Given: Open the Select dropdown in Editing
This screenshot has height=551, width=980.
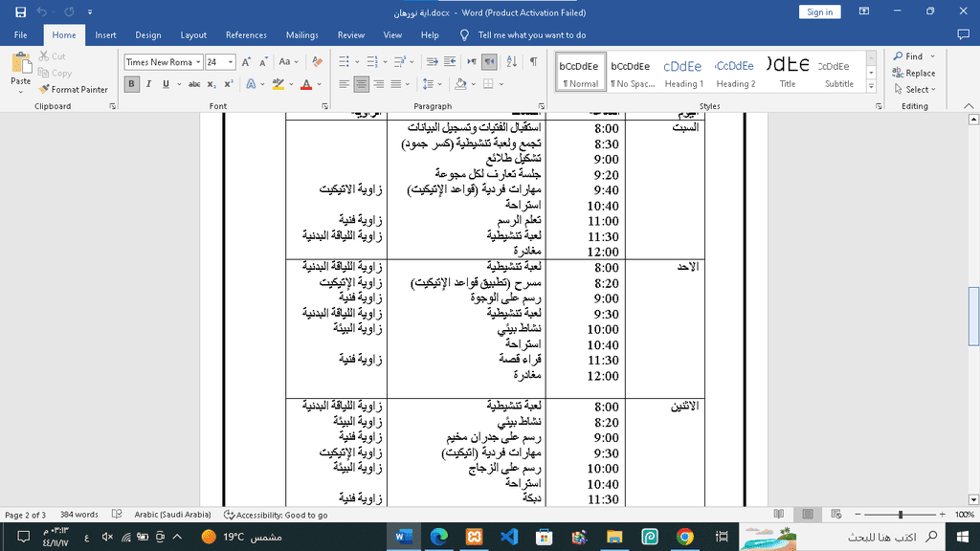Looking at the screenshot, I should [914, 90].
